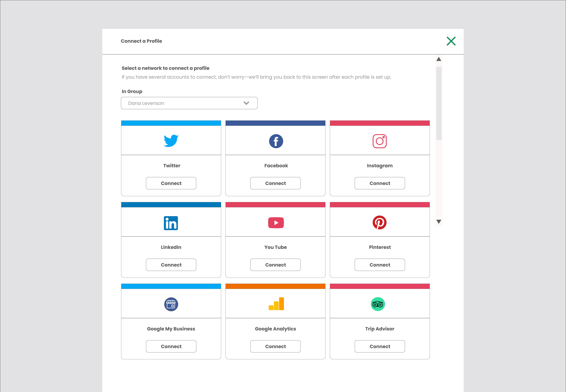566x392 pixels.
Task: Click the 'In Group' field label
Action: [132, 91]
